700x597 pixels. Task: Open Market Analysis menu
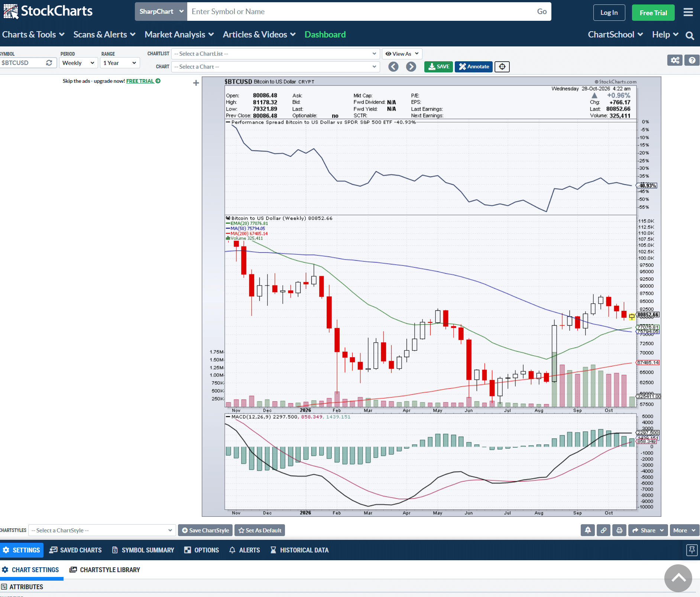[x=179, y=35]
